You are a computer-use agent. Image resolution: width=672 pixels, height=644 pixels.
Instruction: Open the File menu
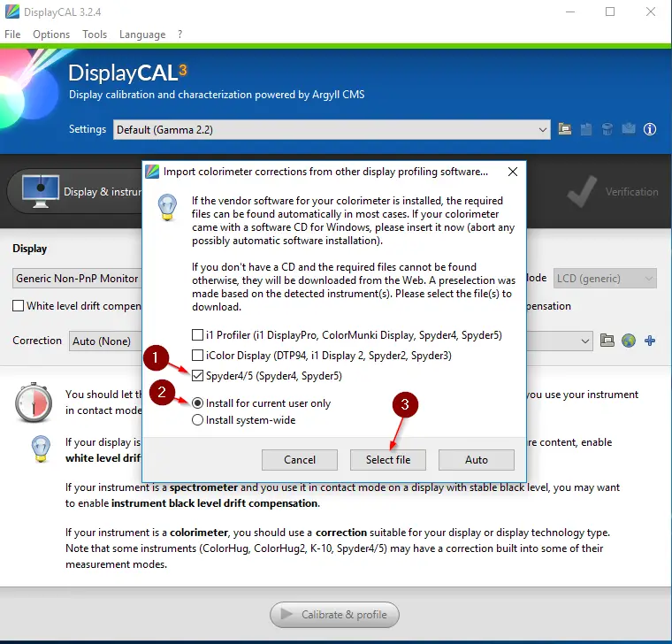12,34
